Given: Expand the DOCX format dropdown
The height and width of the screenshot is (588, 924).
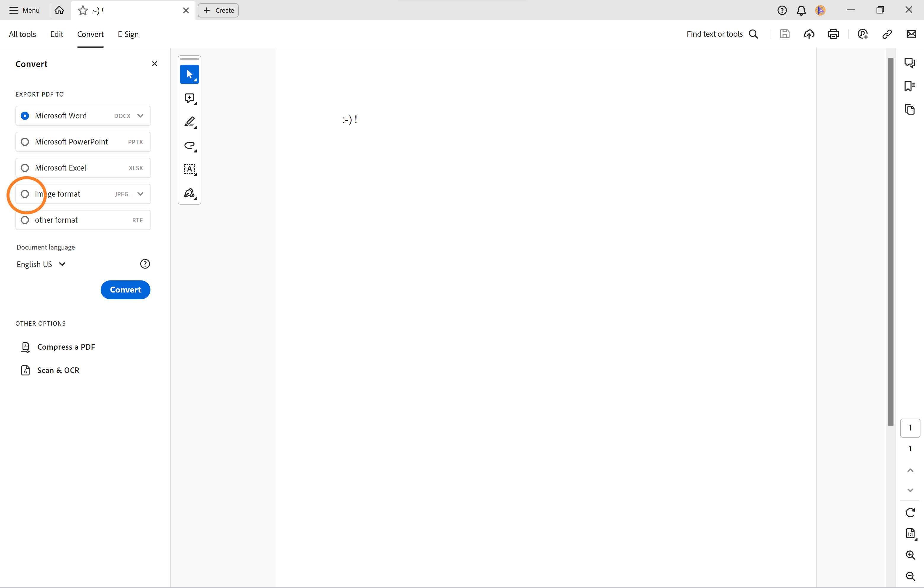Looking at the screenshot, I should click(x=140, y=116).
